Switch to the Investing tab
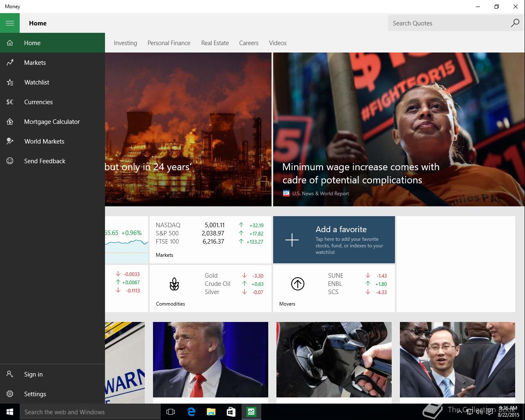This screenshot has height=420, width=525. coord(126,43)
